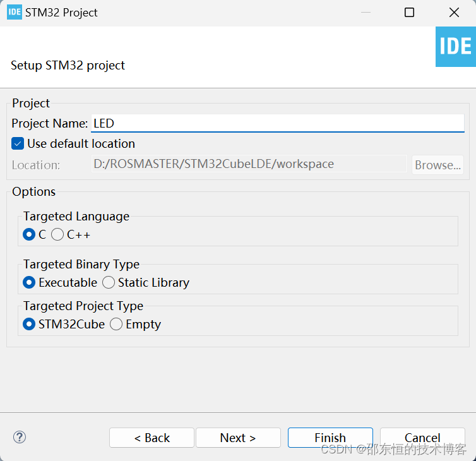Select C as targeted language
The image size is (476, 461).
29,234
